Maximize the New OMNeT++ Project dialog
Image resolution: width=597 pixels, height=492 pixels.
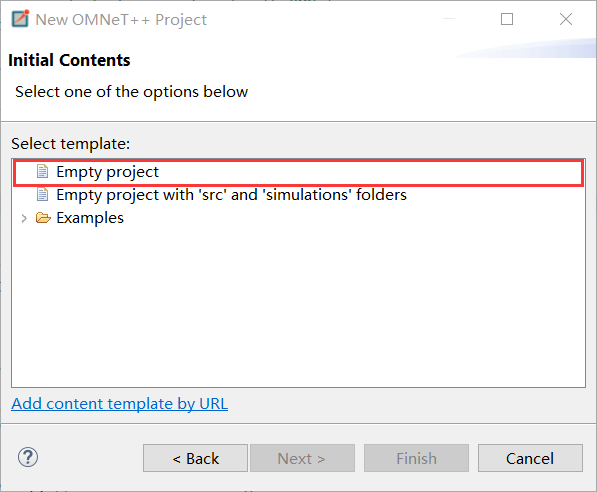pyautogui.click(x=507, y=19)
